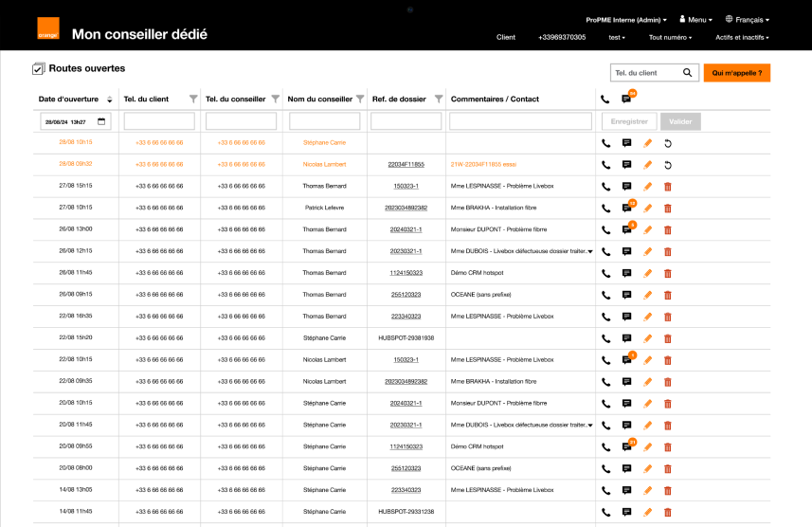
Task: Open messages for 26/08 13h00 row
Action: coord(626,230)
